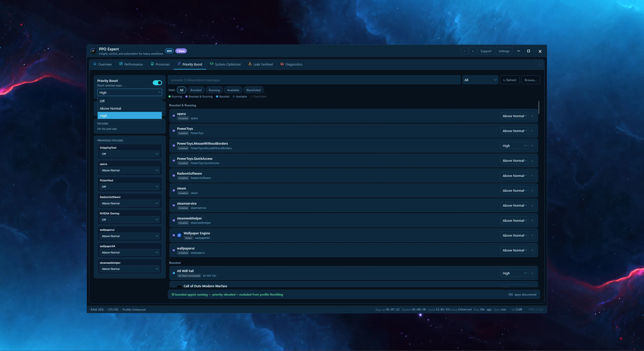The height and width of the screenshot is (351, 644).
Task: Click the Wallpaper Engine app icon
Action: [179, 235]
